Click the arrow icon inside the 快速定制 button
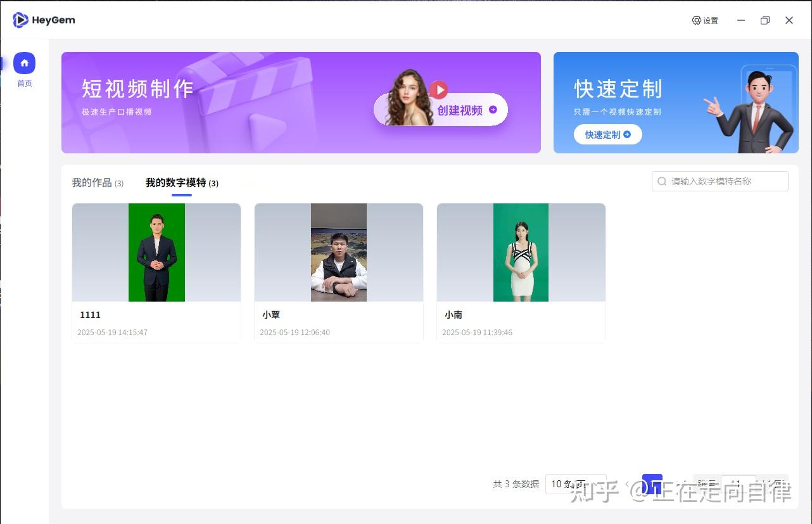The height and width of the screenshot is (524, 812). tap(626, 134)
